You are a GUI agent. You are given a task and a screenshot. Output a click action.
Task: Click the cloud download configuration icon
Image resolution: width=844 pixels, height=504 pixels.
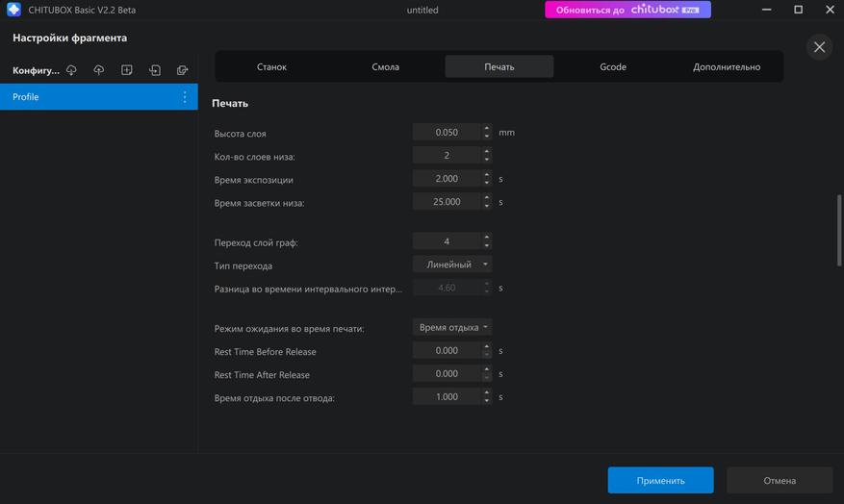click(x=71, y=70)
